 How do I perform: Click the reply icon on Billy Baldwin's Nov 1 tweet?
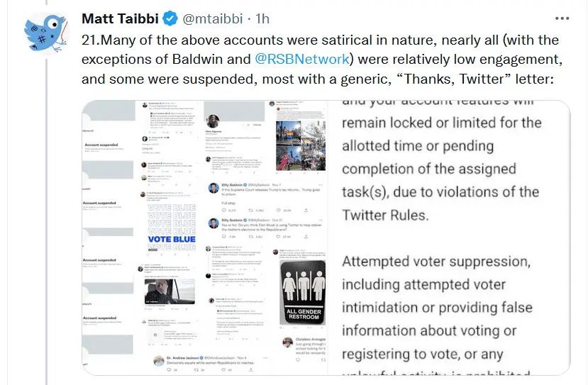click(226, 211)
